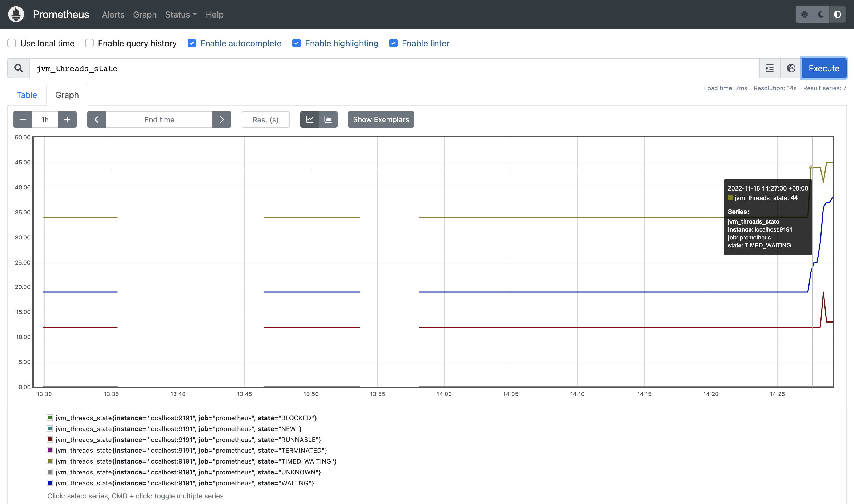Click the End time input field
The width and height of the screenshot is (854, 504).
159,119
